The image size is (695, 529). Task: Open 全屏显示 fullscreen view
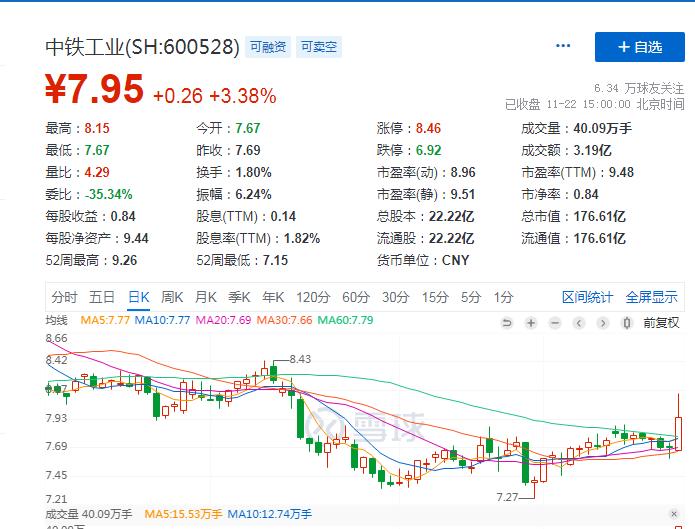[x=651, y=297]
